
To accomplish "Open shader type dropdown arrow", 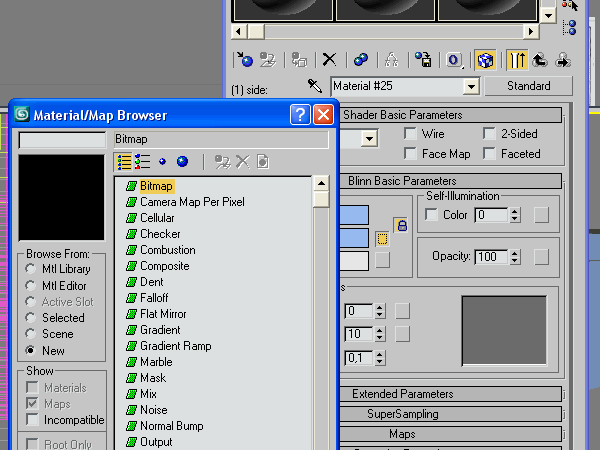I will [x=370, y=139].
